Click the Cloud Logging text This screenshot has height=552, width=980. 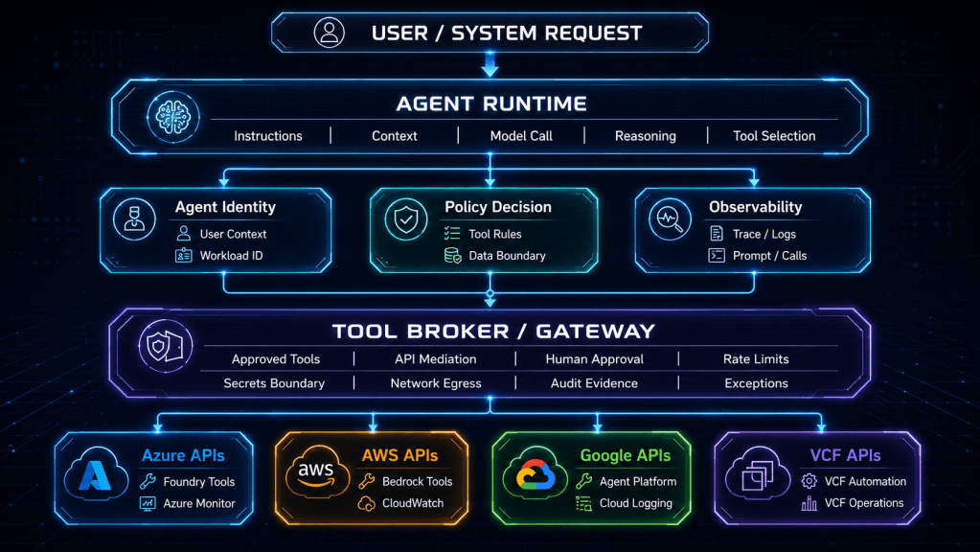[x=636, y=503]
